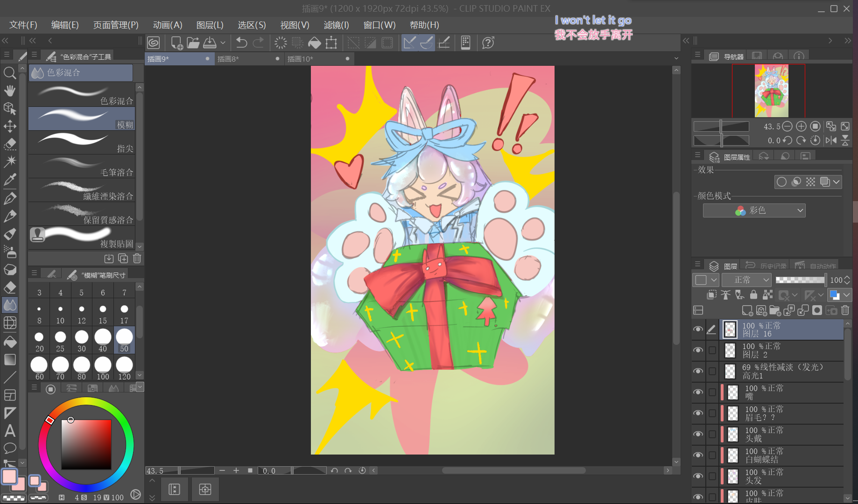The height and width of the screenshot is (504, 858).
Task: Switch to canvas tab 插画10*
Action: [x=319, y=59]
